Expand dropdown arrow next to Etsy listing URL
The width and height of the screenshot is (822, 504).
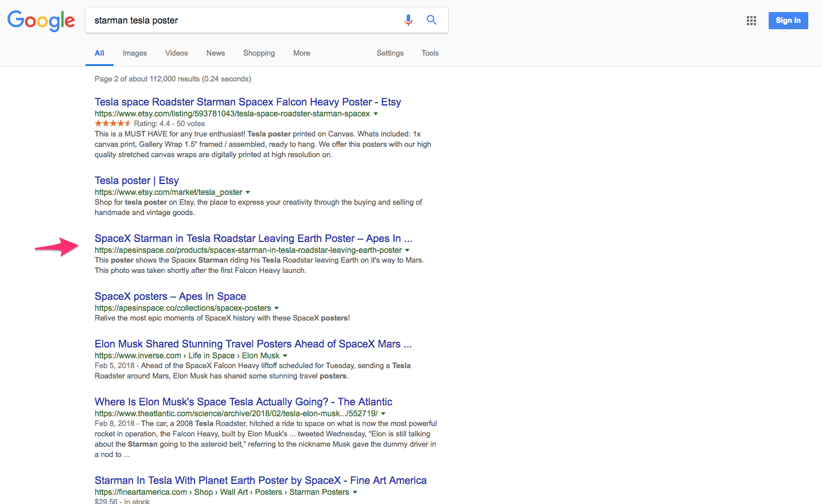coord(376,114)
